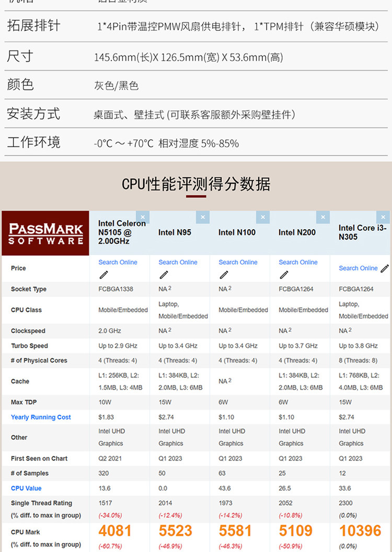Close the Intel Core i3-N305 column
The width and height of the screenshot is (392, 552).
tap(383, 217)
